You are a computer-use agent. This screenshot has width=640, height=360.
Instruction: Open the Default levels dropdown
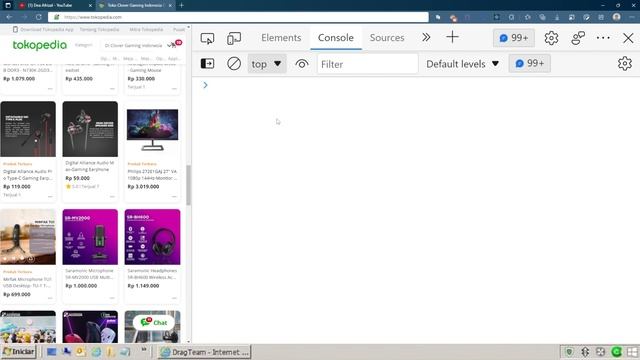462,64
